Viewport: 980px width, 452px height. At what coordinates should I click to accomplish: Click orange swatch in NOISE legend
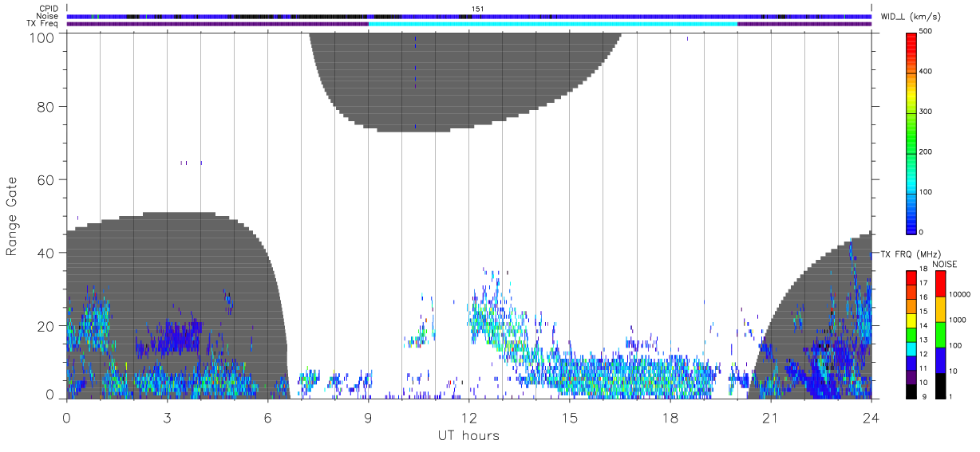tap(939, 309)
